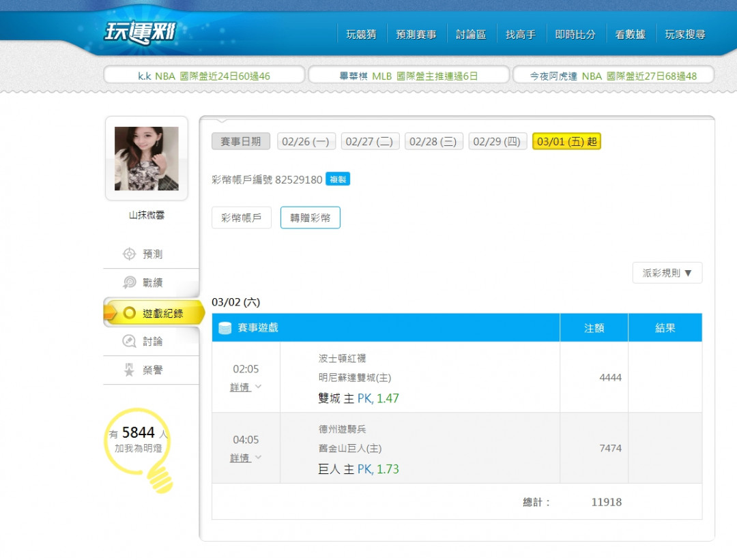This screenshot has width=737, height=560.
Task: Click team name 明尼蘇達雙城(主)
Action: tap(355, 378)
